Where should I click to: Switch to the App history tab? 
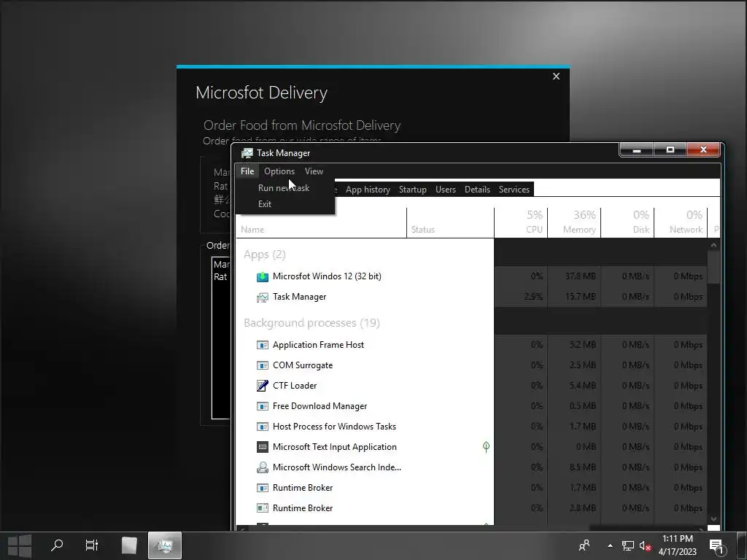[x=368, y=190]
